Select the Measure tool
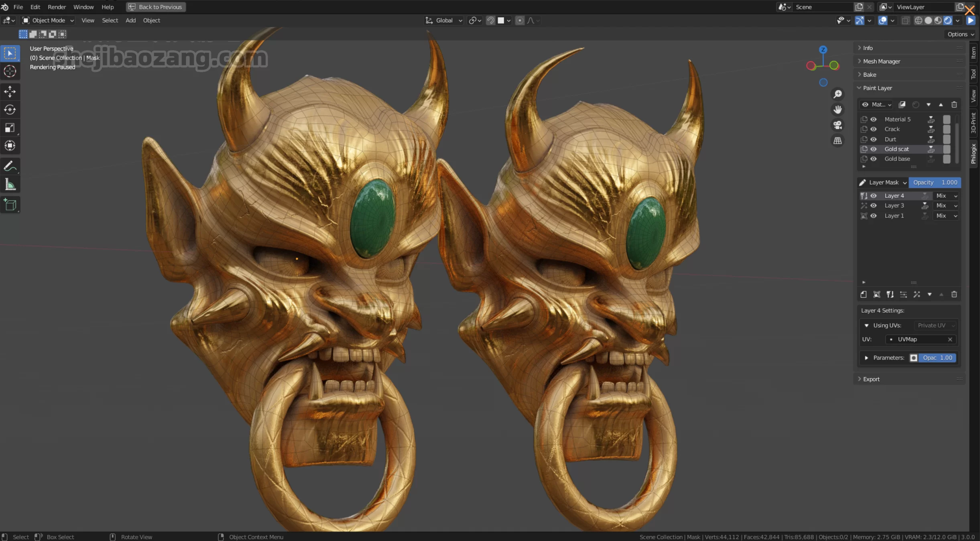This screenshot has height=541, width=980. (10, 185)
